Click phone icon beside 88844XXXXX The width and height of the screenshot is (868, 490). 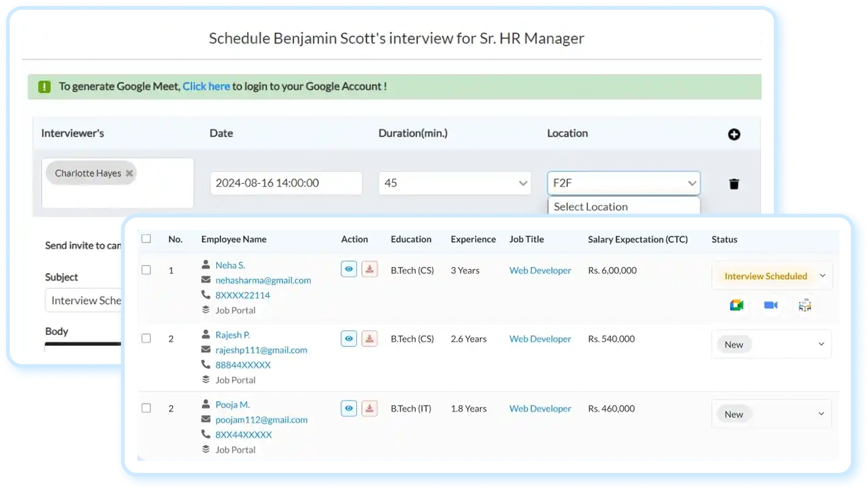click(x=206, y=364)
